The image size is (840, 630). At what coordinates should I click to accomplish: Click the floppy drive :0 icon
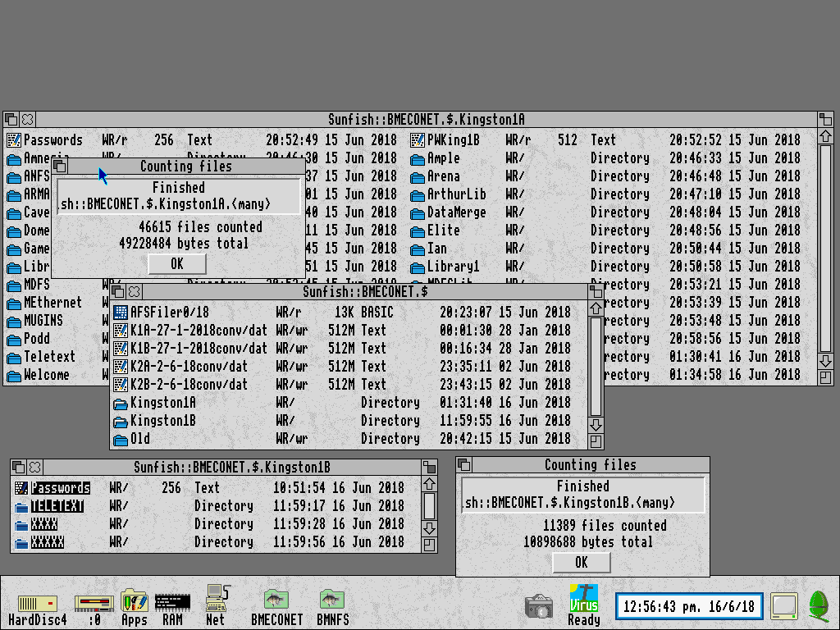point(94,603)
